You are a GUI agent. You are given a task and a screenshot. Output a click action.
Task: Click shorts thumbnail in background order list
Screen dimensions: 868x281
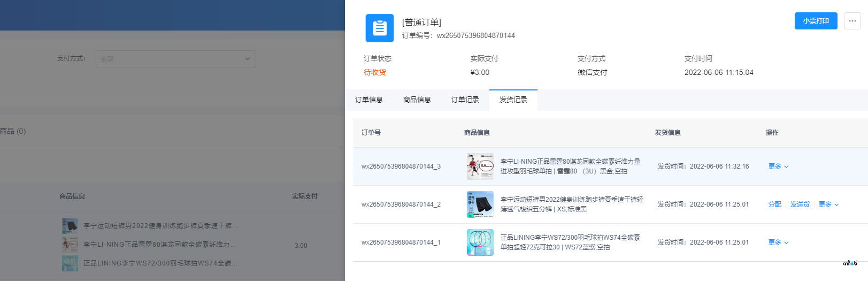pos(70,226)
